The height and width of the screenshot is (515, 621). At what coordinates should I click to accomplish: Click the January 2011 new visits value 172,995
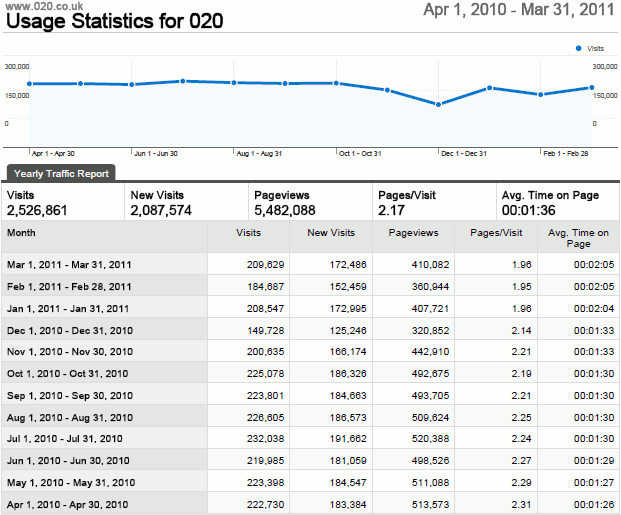click(348, 309)
